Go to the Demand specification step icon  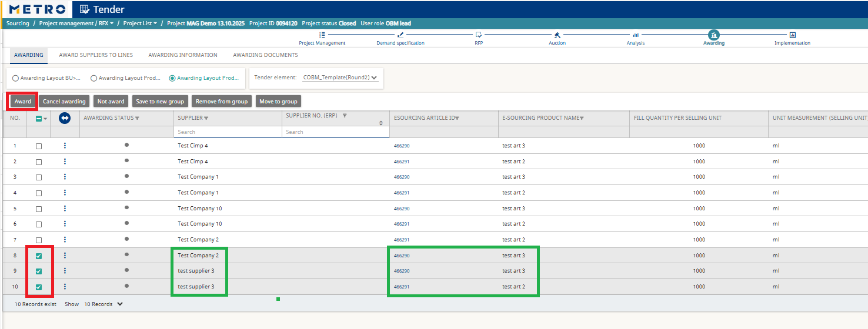coord(400,35)
